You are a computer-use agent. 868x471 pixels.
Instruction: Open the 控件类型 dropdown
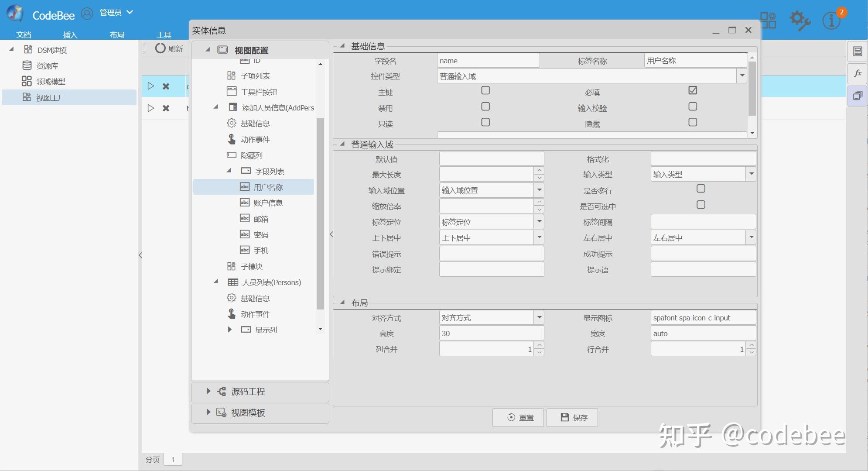[x=742, y=76]
